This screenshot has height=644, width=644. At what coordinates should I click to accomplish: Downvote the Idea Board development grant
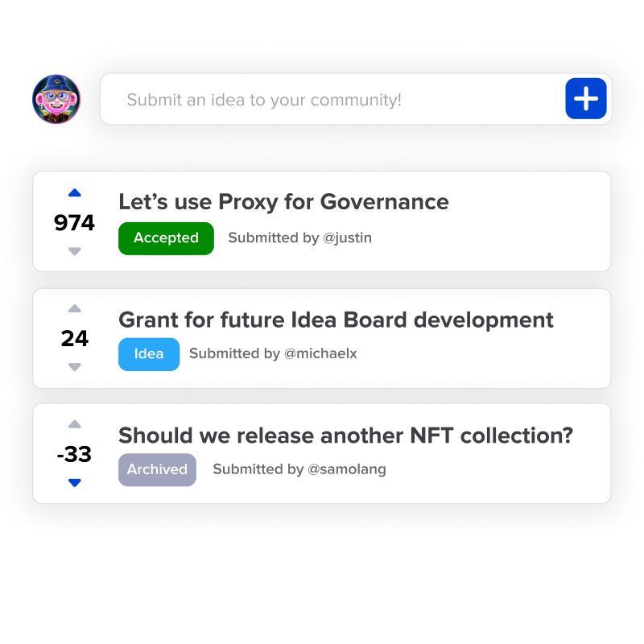coord(75,367)
